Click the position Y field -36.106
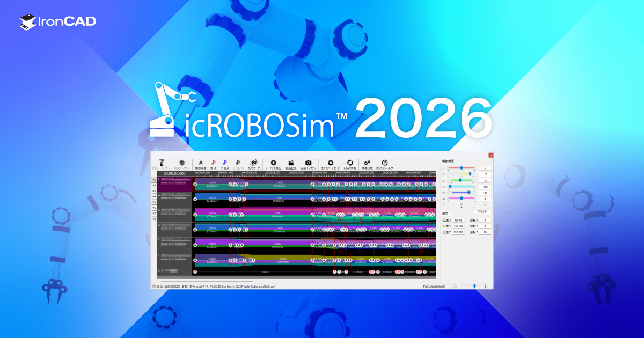Screen dimensions: 644x338 (x=458, y=226)
